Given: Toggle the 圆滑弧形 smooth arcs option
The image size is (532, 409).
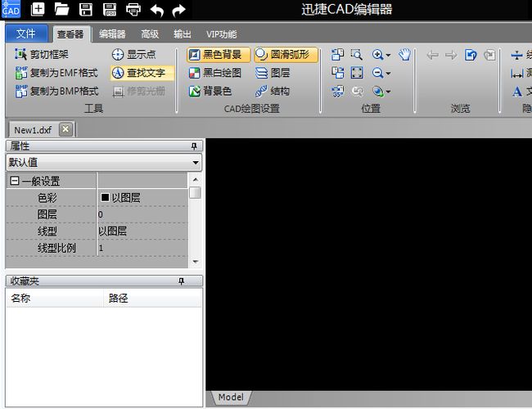Looking at the screenshot, I should coord(286,55).
